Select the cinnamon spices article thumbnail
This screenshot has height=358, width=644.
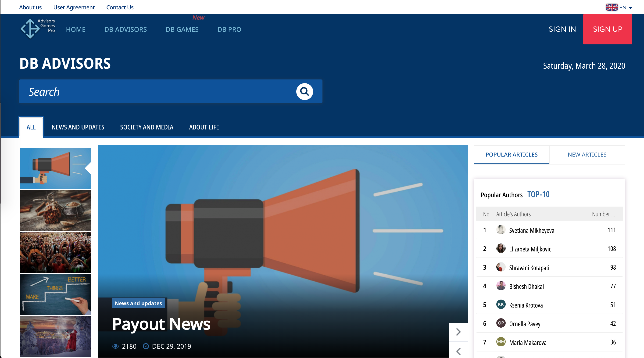coord(55,210)
